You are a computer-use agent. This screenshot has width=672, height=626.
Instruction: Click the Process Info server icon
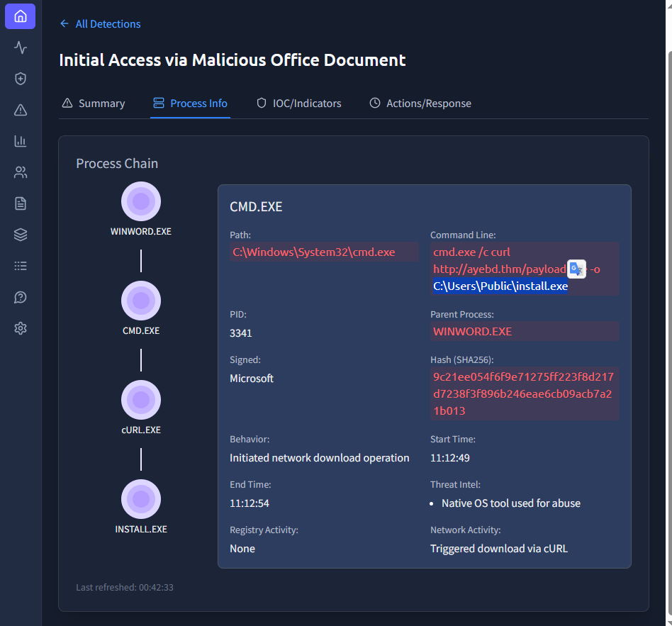click(159, 103)
